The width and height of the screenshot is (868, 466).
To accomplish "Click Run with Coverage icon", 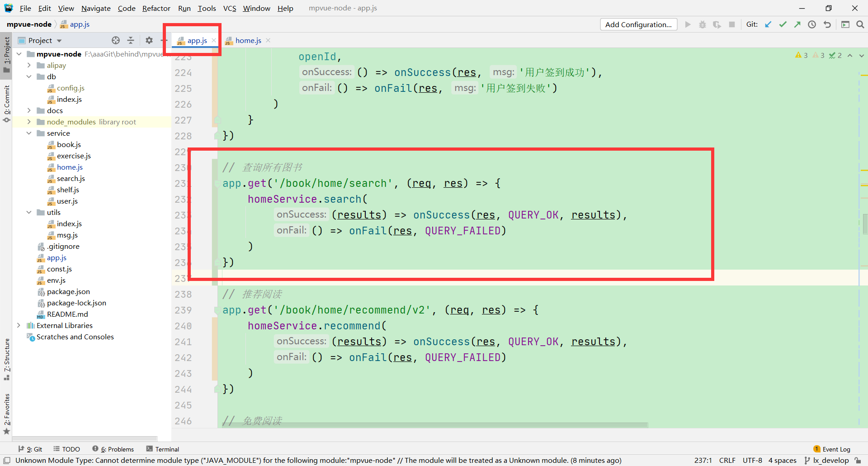I will click(x=717, y=24).
